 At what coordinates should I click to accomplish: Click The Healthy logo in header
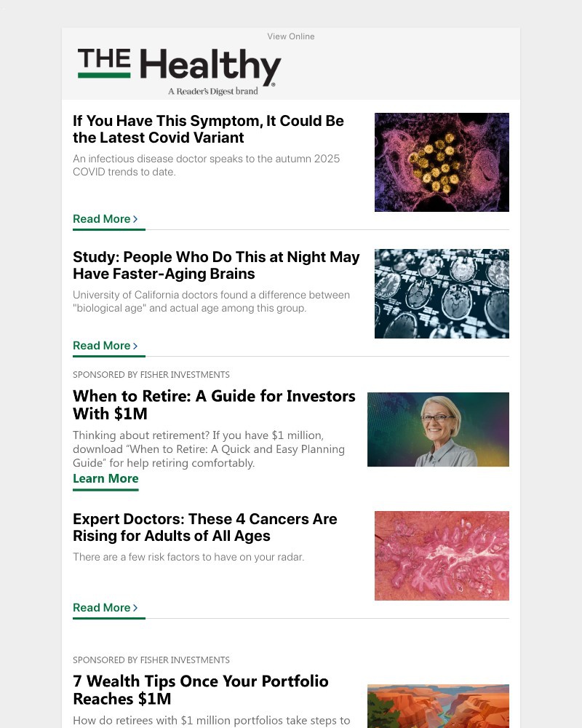(179, 67)
